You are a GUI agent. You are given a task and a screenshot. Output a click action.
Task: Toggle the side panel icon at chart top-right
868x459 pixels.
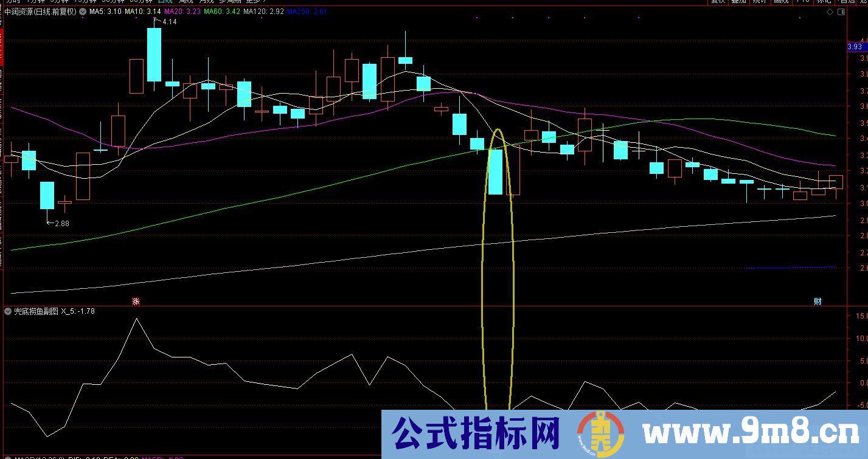point(841,12)
